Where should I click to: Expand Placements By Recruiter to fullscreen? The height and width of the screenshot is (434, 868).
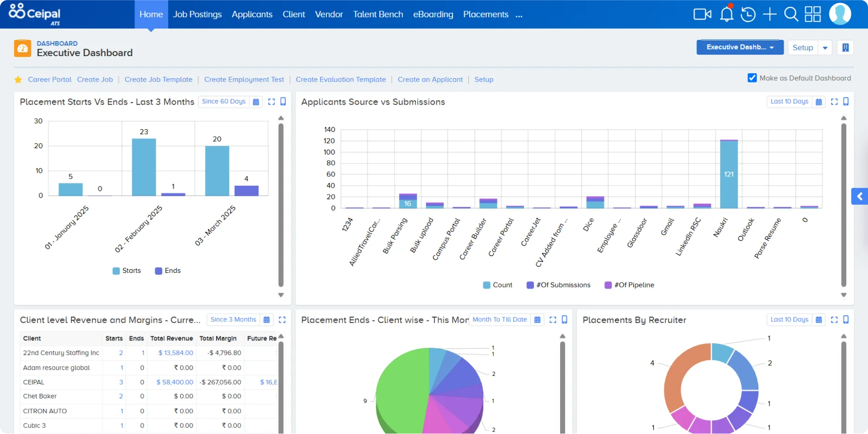(834, 320)
